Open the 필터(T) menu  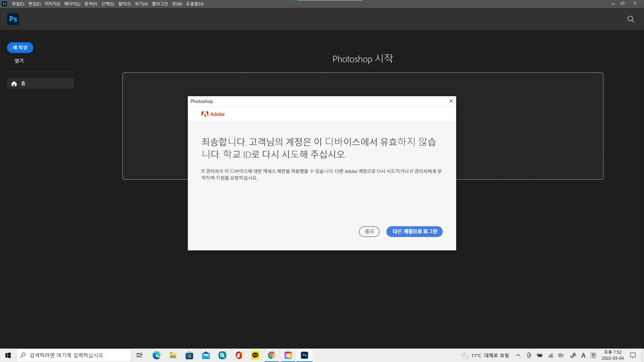pyautogui.click(x=124, y=4)
